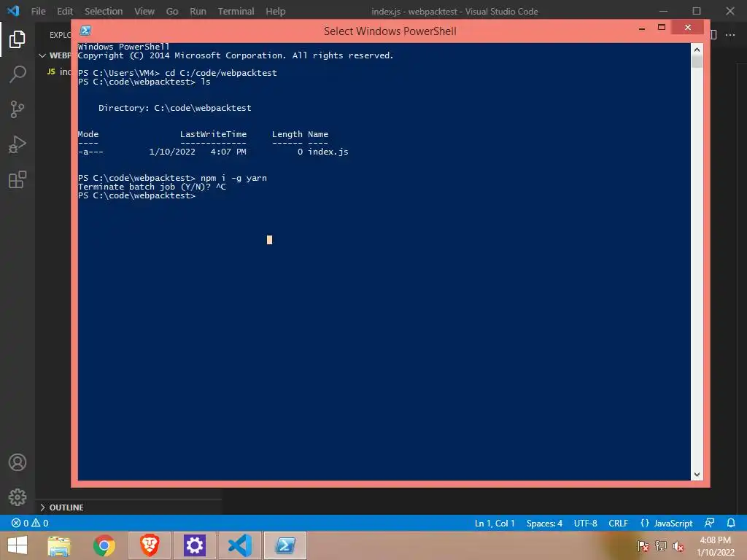Click the muted volume tray icon
747x560 pixels.
pos(678,546)
